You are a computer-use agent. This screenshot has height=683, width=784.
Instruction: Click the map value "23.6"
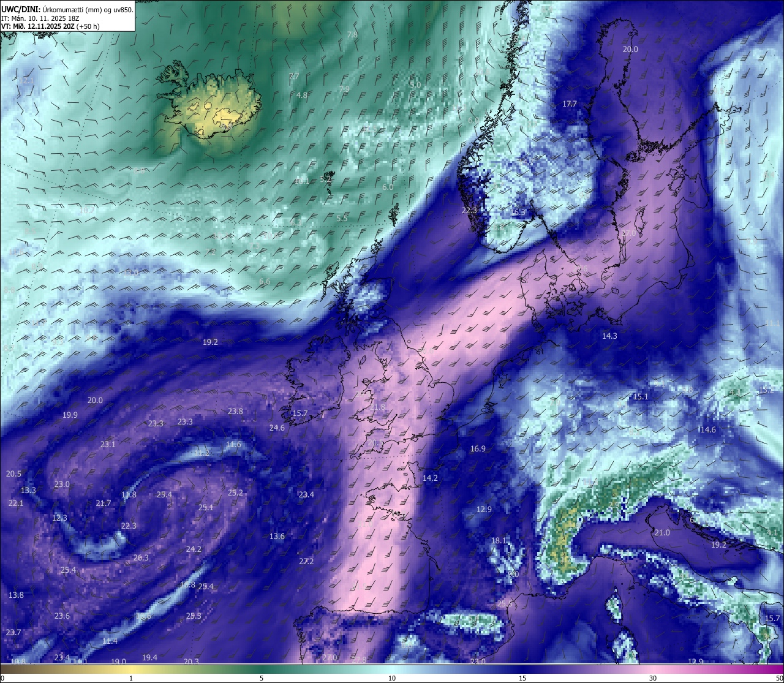62,616
